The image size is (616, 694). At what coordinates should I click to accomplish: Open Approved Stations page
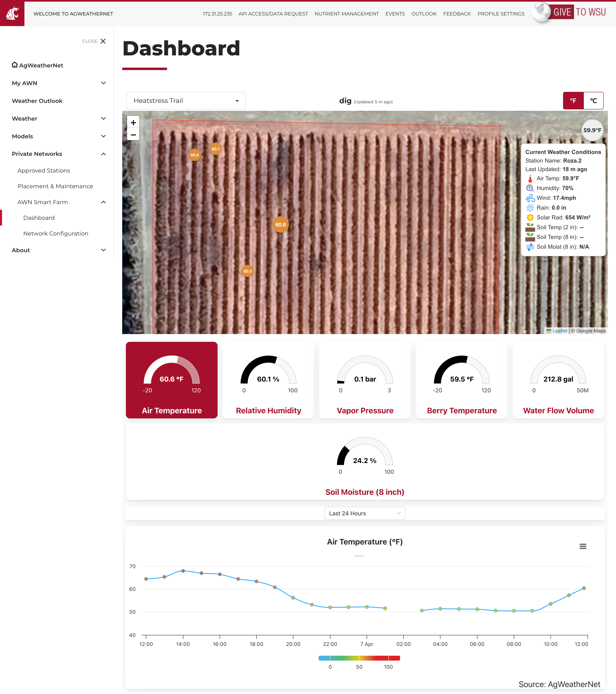[x=44, y=170]
